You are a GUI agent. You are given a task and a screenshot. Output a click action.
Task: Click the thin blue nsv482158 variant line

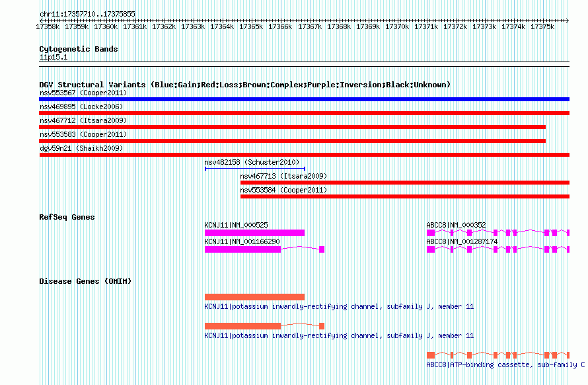tap(255, 169)
